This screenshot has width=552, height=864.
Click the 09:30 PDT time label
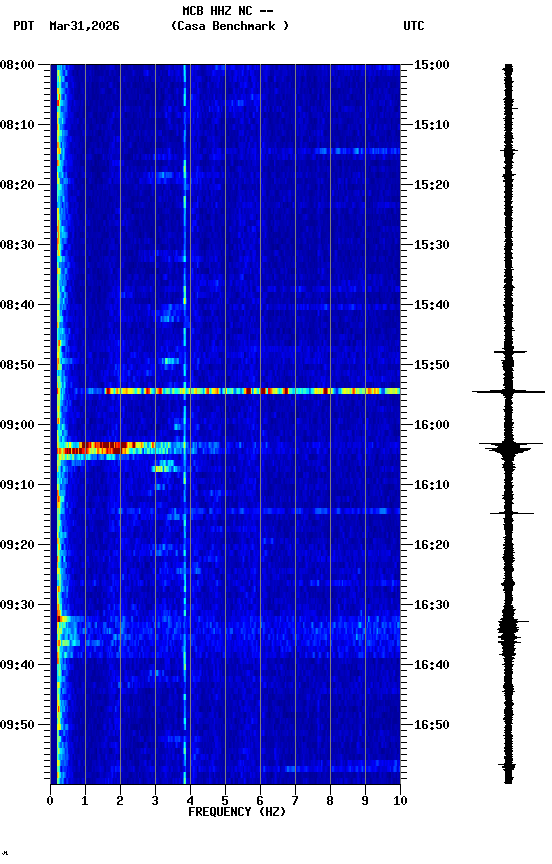click(x=17, y=605)
